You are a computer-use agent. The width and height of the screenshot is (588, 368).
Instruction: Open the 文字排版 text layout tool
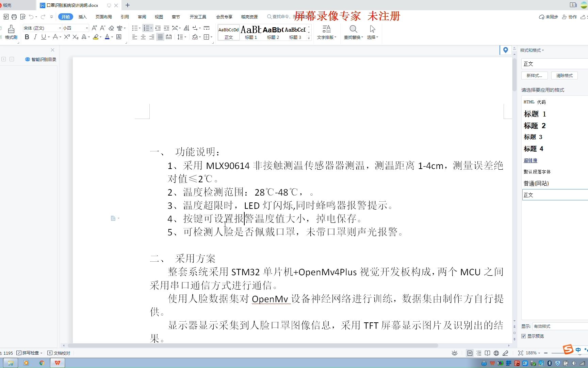(326, 32)
